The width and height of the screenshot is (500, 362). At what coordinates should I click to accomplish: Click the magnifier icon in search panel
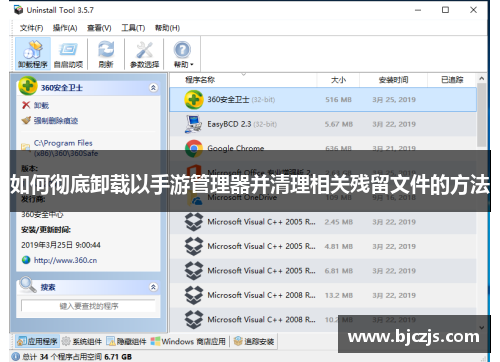(28, 285)
